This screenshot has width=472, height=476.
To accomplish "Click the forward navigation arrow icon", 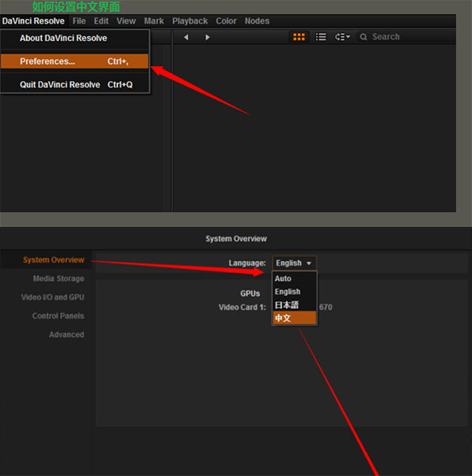I will (x=208, y=37).
